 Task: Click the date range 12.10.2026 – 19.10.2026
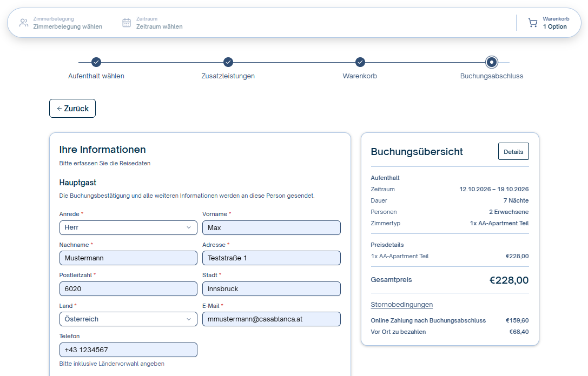click(494, 189)
